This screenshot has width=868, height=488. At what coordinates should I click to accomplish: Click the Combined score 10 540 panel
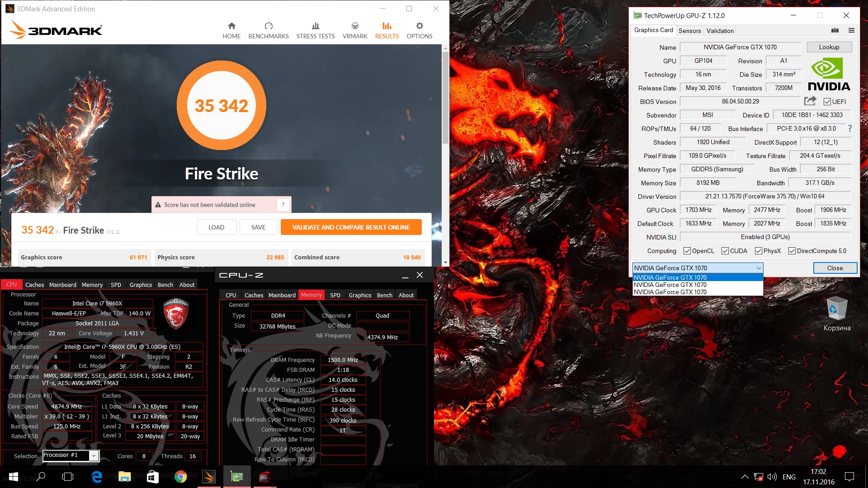pos(358,257)
